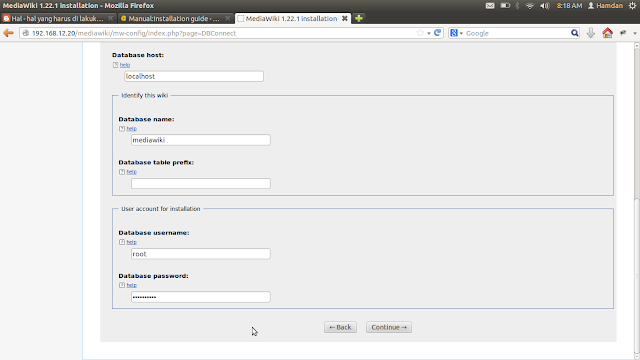The height and width of the screenshot is (360, 640).
Task: Click the Database username field with root
Action: pos(200,253)
